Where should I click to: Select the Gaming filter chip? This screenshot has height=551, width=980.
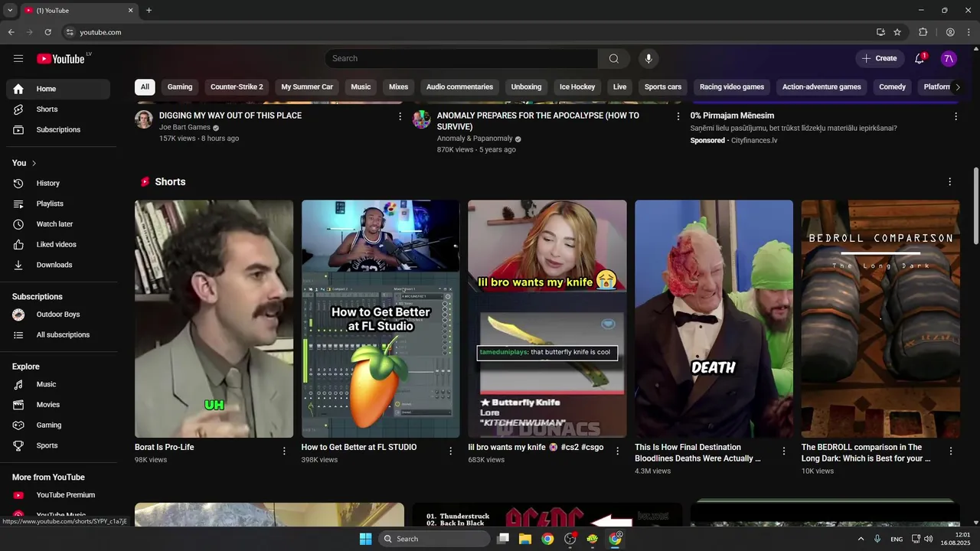(180, 87)
